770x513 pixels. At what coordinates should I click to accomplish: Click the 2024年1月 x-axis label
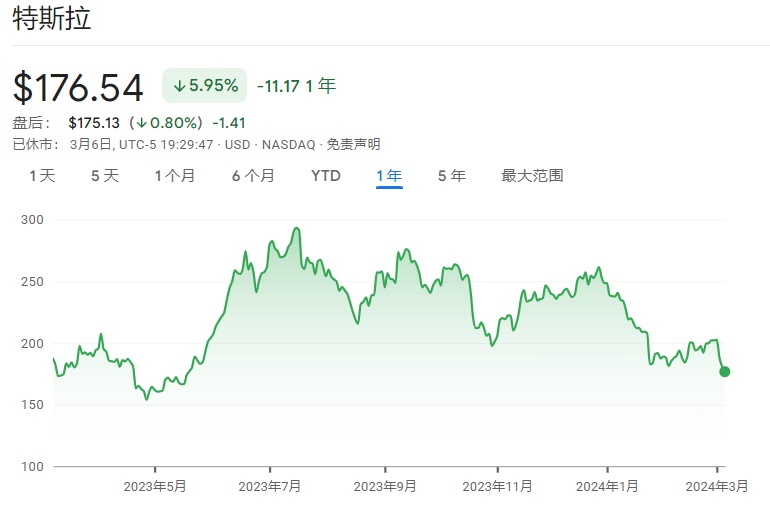click(608, 486)
